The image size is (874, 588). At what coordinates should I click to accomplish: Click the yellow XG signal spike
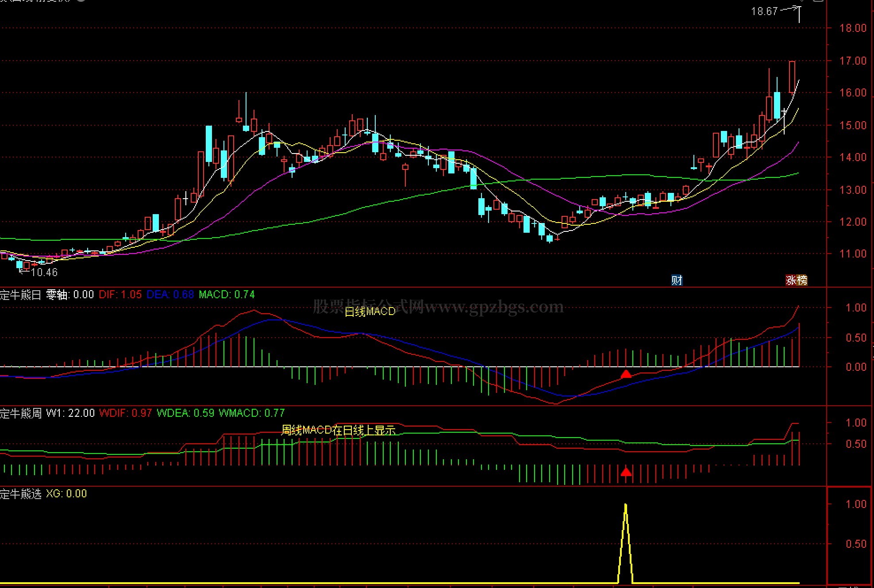click(625, 543)
